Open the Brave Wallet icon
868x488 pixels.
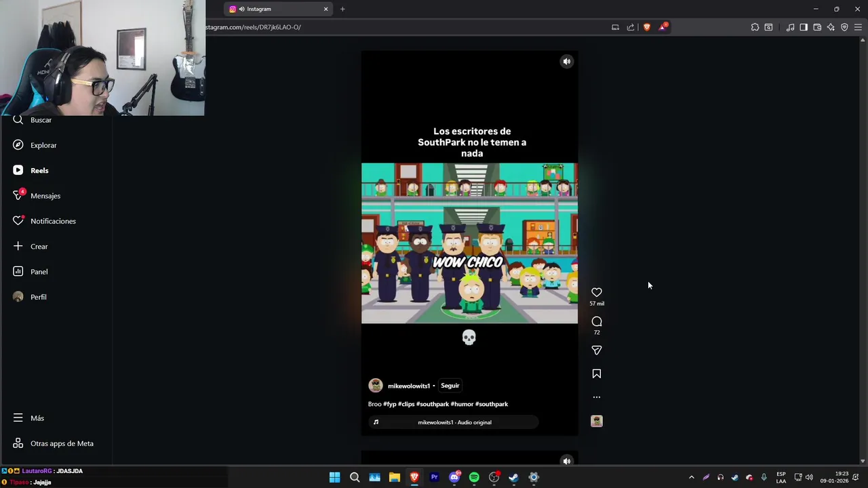pyautogui.click(x=817, y=27)
